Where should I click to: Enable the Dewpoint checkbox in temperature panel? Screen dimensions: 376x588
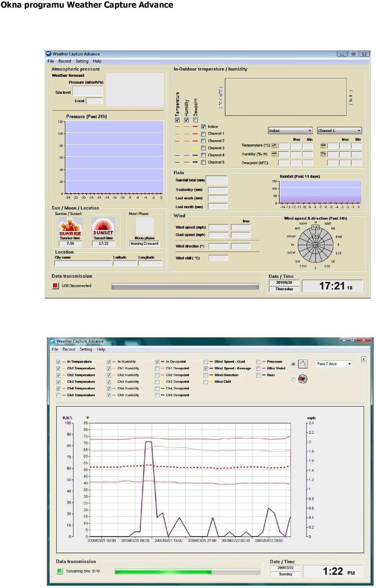[195, 120]
